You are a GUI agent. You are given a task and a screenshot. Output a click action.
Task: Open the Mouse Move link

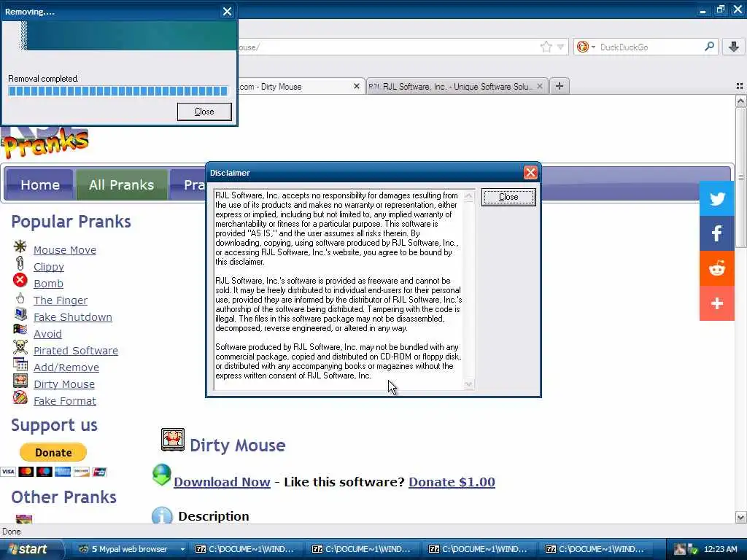pos(65,250)
